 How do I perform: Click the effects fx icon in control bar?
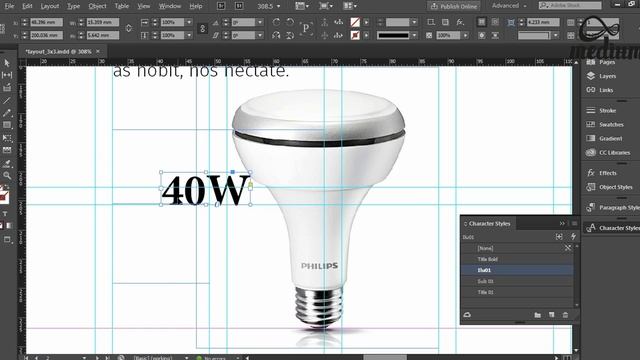click(x=460, y=22)
